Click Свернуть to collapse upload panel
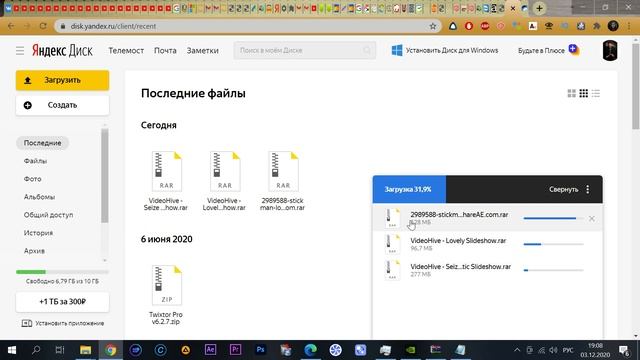 (x=563, y=189)
